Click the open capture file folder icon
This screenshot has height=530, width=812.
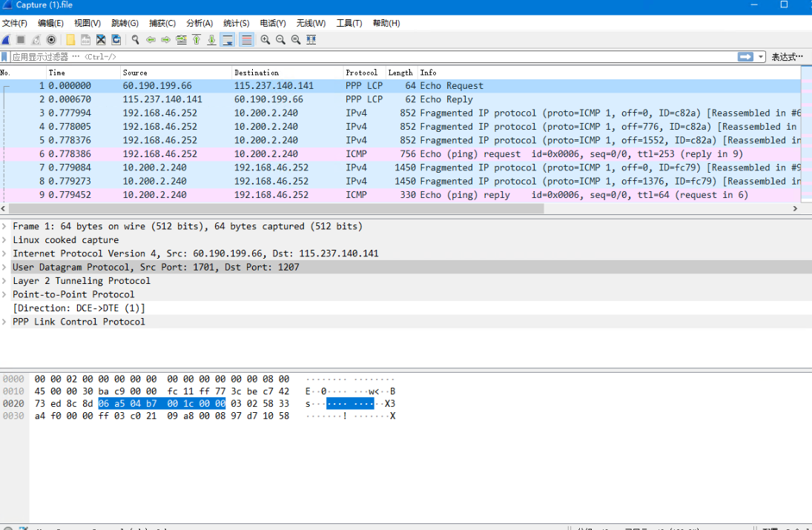click(x=70, y=40)
